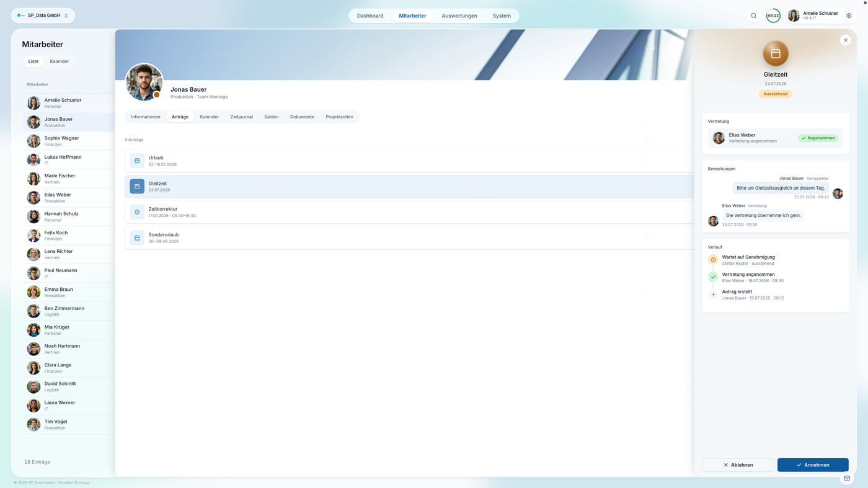Select Hannah Schulz in employee list
Viewport: 868px width, 488px height.
(69, 216)
